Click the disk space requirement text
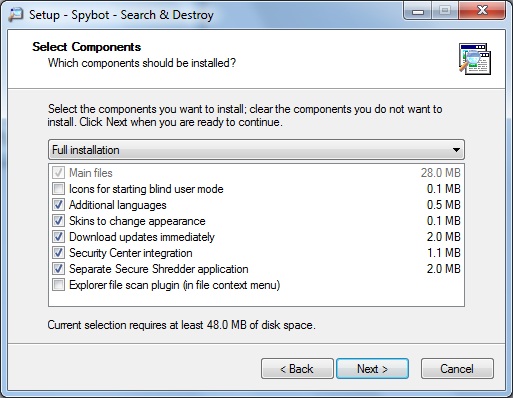Viewport: 513px width, 398px height. click(x=182, y=325)
